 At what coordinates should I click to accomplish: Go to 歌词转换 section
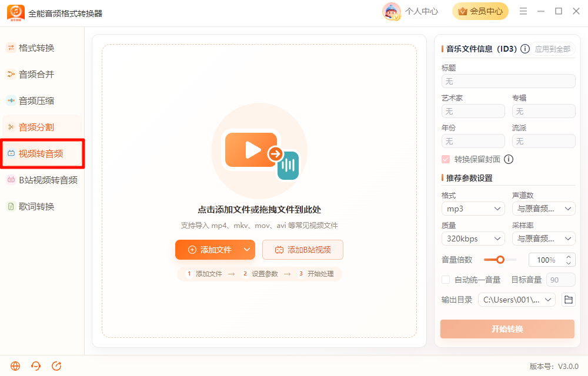[42, 206]
